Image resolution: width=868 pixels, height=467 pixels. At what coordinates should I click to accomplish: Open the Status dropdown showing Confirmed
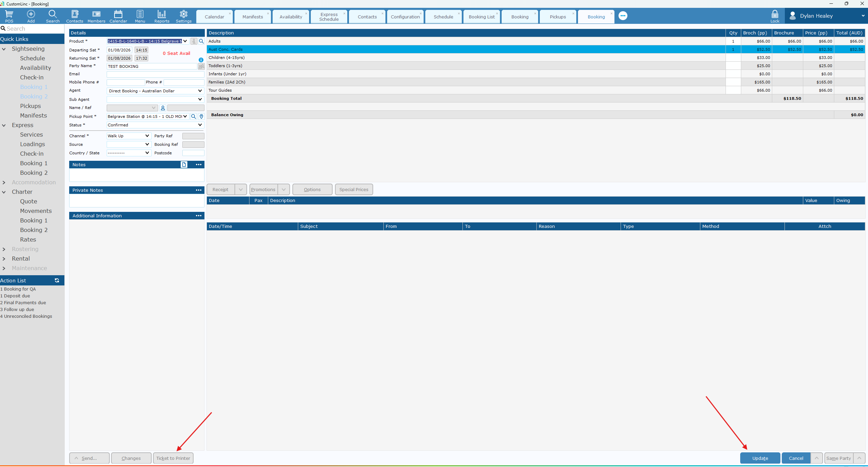pyautogui.click(x=155, y=125)
